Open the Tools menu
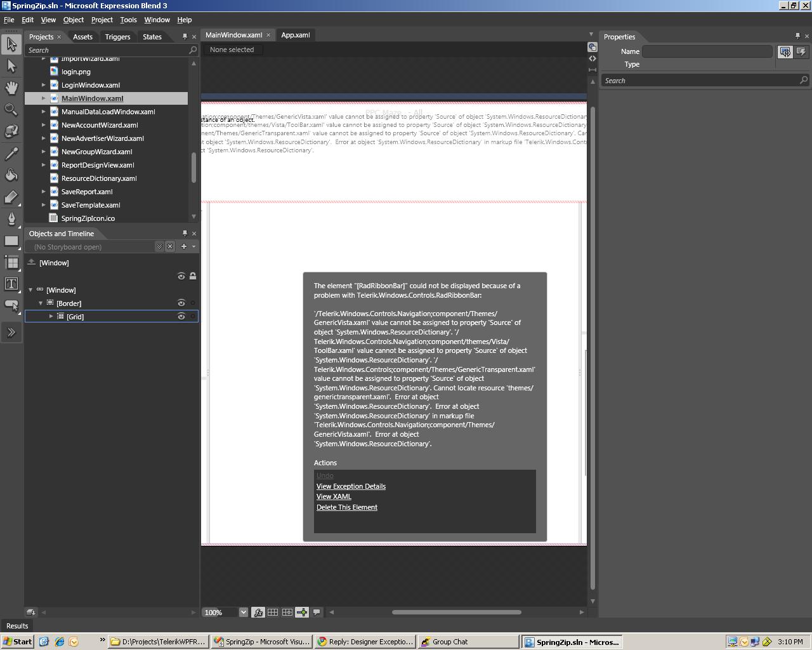 pos(128,20)
